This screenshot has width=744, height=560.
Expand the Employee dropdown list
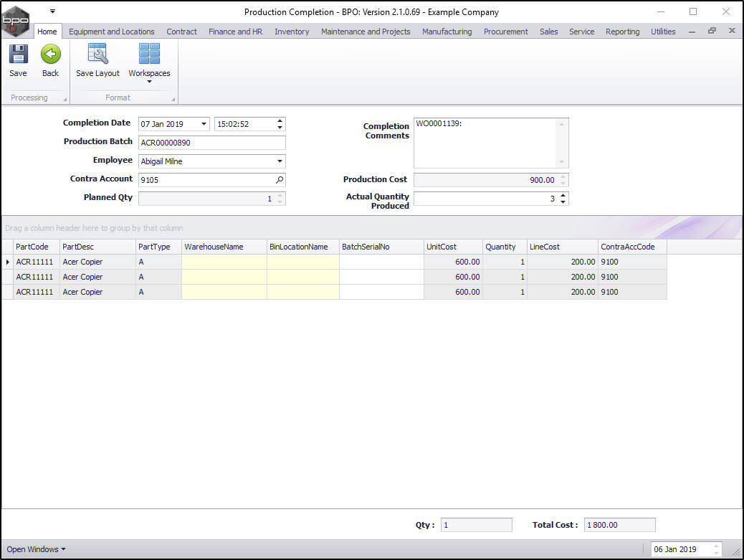pyautogui.click(x=280, y=161)
